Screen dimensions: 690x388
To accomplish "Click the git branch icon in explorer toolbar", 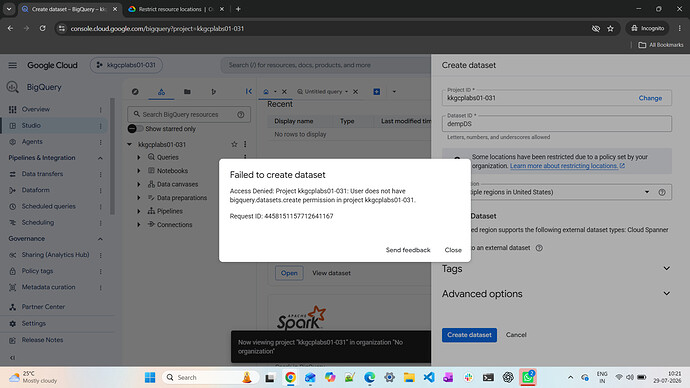I will [213, 92].
